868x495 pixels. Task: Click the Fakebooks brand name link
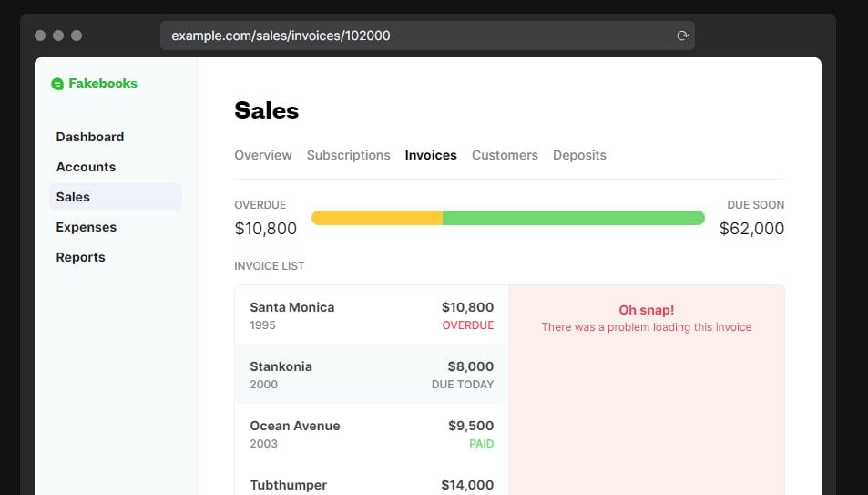click(103, 83)
